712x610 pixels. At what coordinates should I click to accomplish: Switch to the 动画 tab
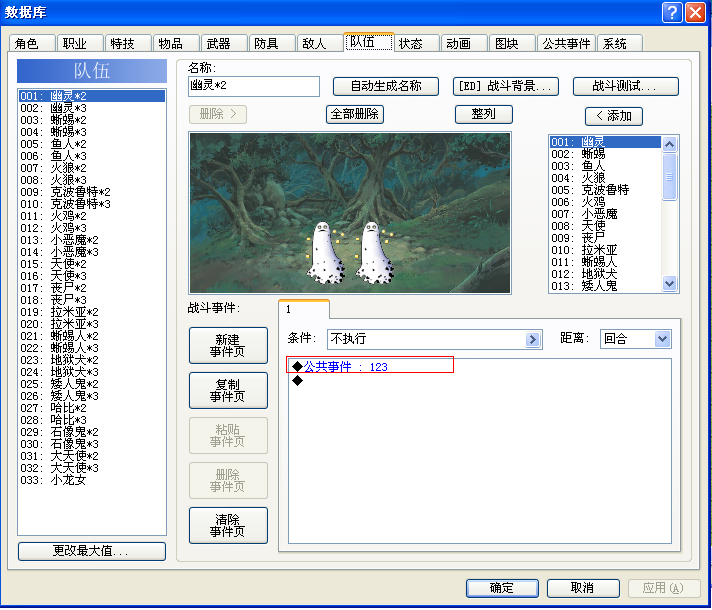pos(465,43)
